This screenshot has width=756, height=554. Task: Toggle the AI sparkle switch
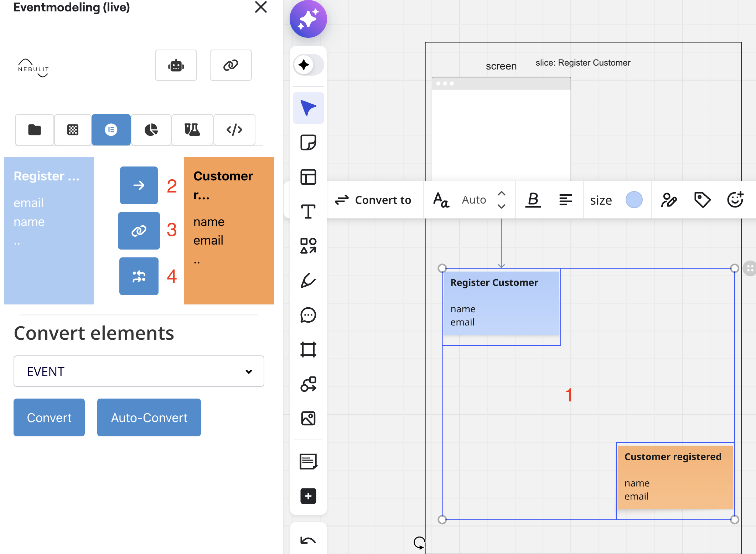coord(308,65)
